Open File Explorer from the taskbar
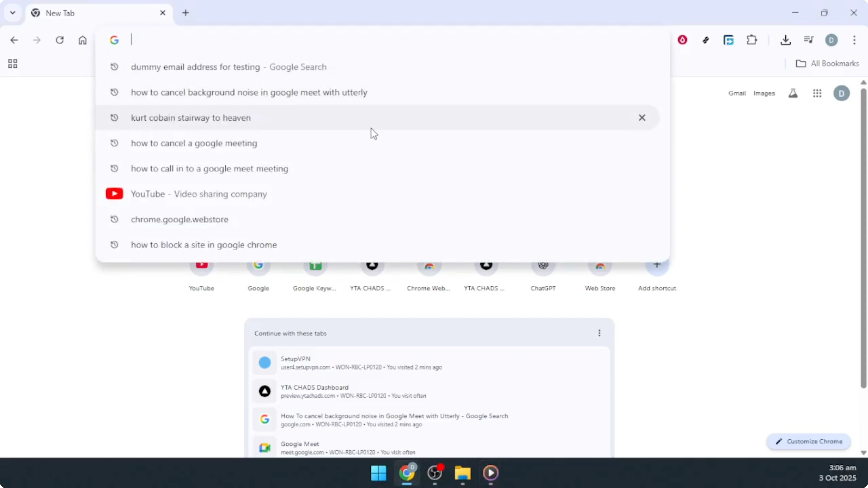Image resolution: width=868 pixels, height=488 pixels. click(x=462, y=474)
